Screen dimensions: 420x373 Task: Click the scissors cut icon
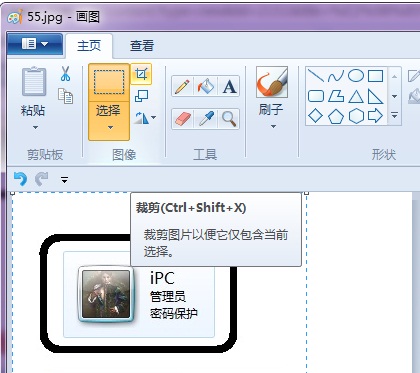65,74
